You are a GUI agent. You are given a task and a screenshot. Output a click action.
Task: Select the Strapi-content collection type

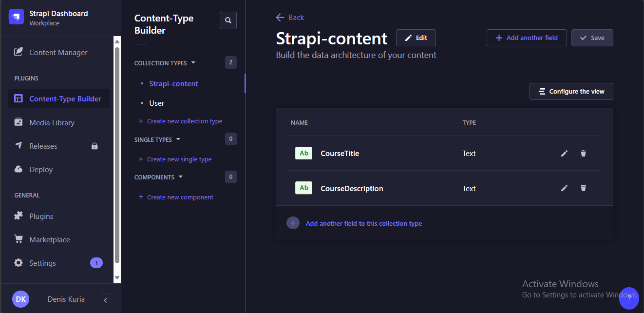tap(173, 84)
